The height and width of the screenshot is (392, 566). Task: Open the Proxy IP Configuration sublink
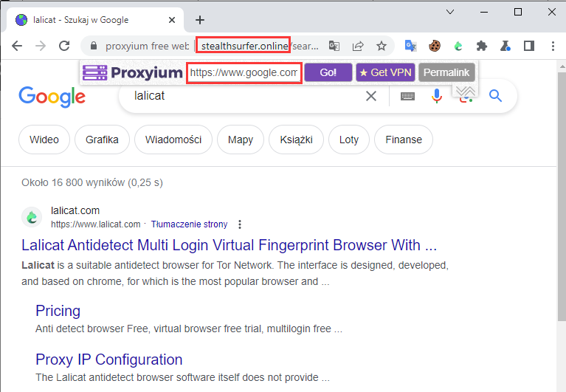point(109,360)
